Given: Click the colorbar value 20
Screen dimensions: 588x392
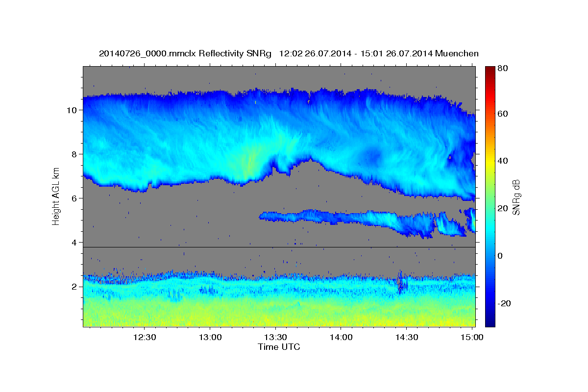Looking at the screenshot, I should point(502,208).
